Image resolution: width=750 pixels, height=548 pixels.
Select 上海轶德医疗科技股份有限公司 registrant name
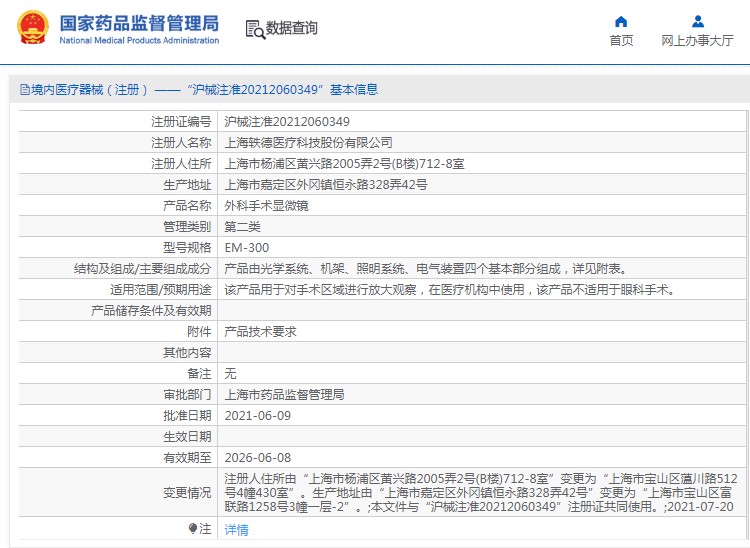point(309,142)
